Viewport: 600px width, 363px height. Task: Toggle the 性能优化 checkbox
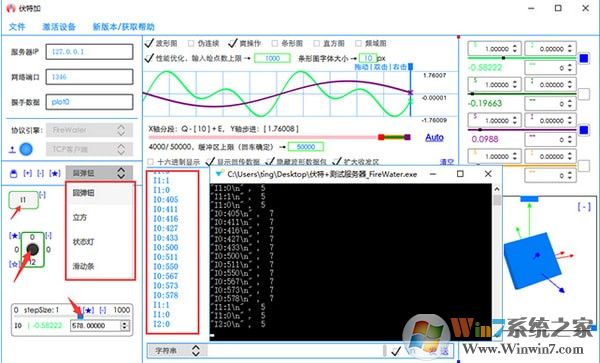click(x=149, y=58)
